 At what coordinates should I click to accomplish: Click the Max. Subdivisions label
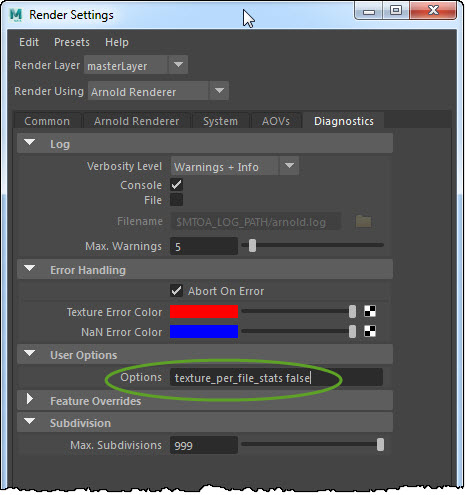pyautogui.click(x=116, y=445)
